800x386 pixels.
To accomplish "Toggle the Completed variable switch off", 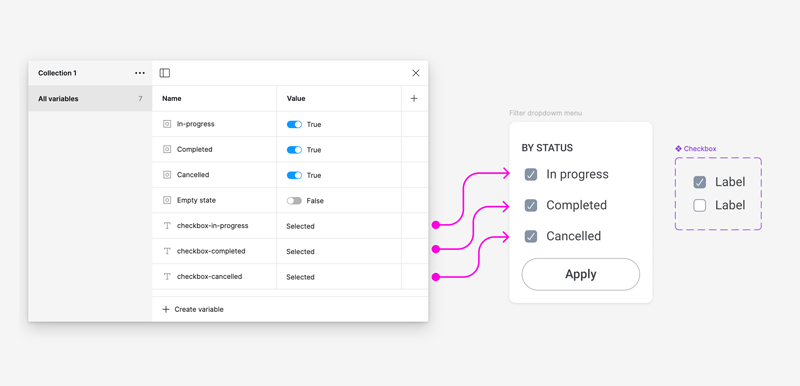I will click(294, 150).
